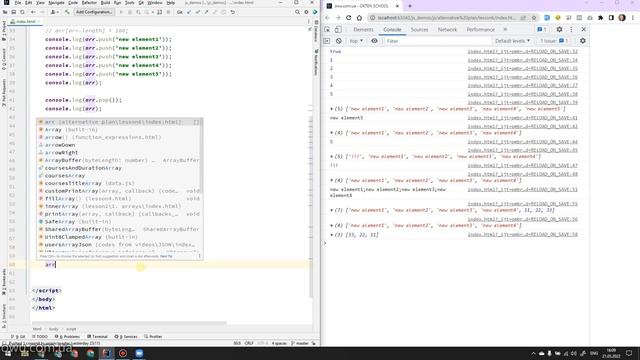Open the Terminal tool window

[x=97, y=337]
